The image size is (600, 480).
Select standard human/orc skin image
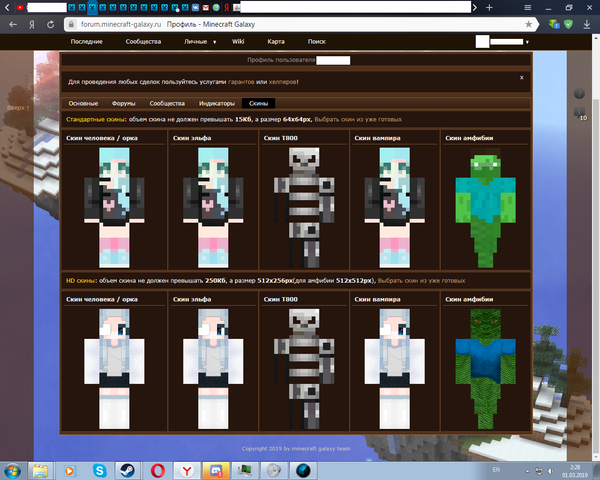(114, 207)
